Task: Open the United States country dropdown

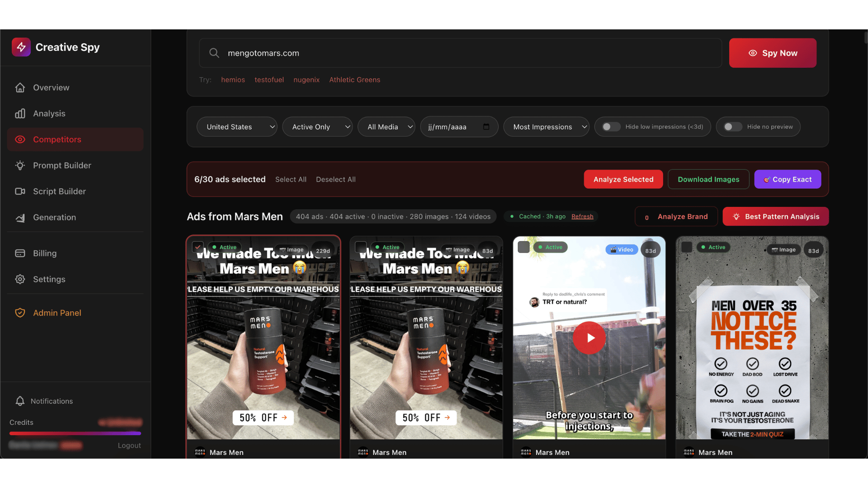Action: click(237, 127)
